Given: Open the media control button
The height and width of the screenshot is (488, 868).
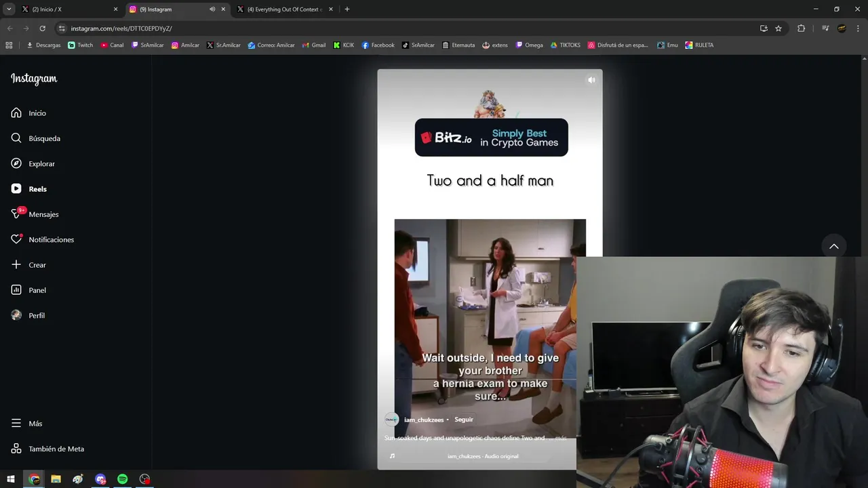Looking at the screenshot, I should 825,28.
